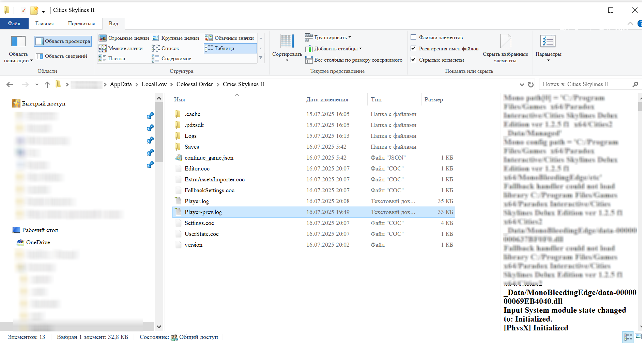Collapse the ribbon with the chevron
Viewport: 644px width, 343px height.
(630, 23)
